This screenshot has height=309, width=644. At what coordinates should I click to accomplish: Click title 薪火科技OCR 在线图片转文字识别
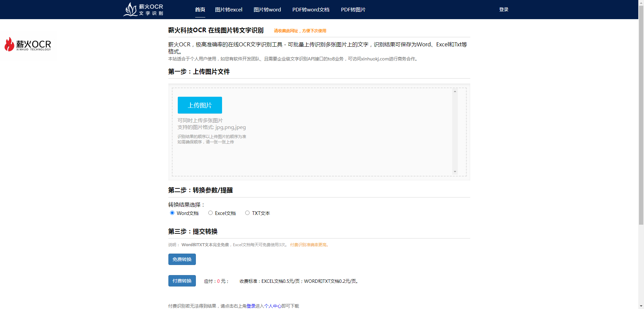(216, 30)
